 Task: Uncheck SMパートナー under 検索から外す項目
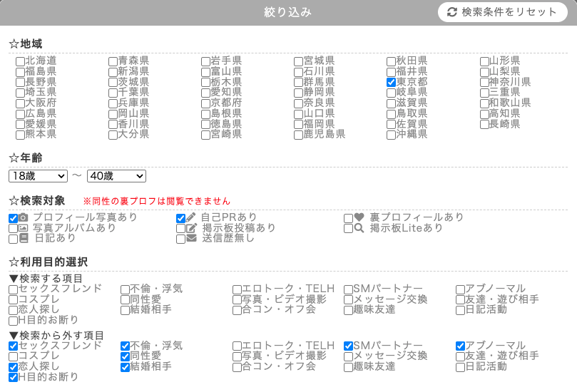(x=349, y=346)
